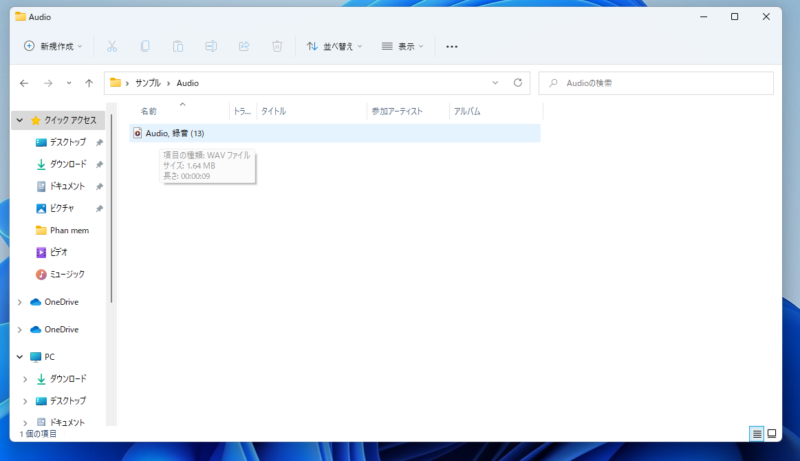
Task: Click pin icon beside ダウンロード
Action: point(99,164)
